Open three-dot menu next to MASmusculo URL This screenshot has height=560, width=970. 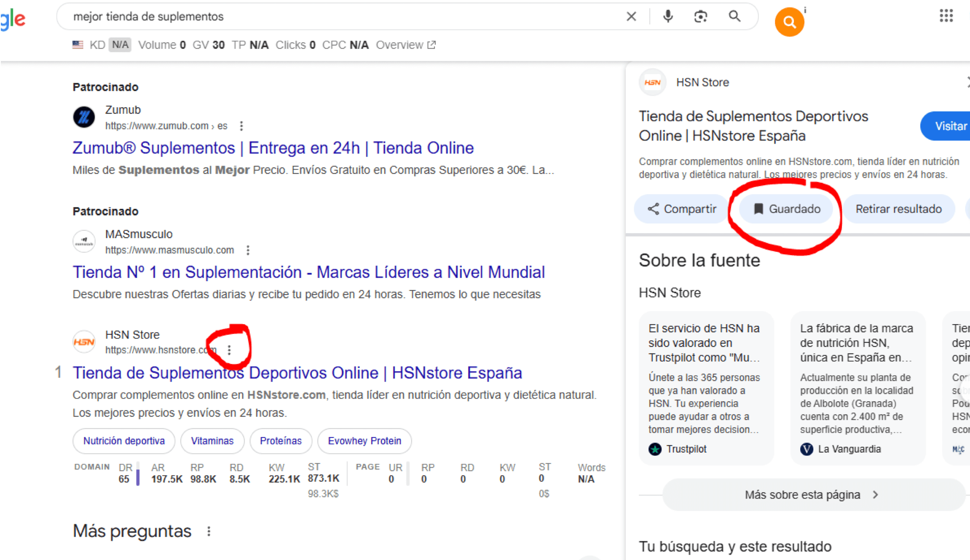click(x=248, y=250)
